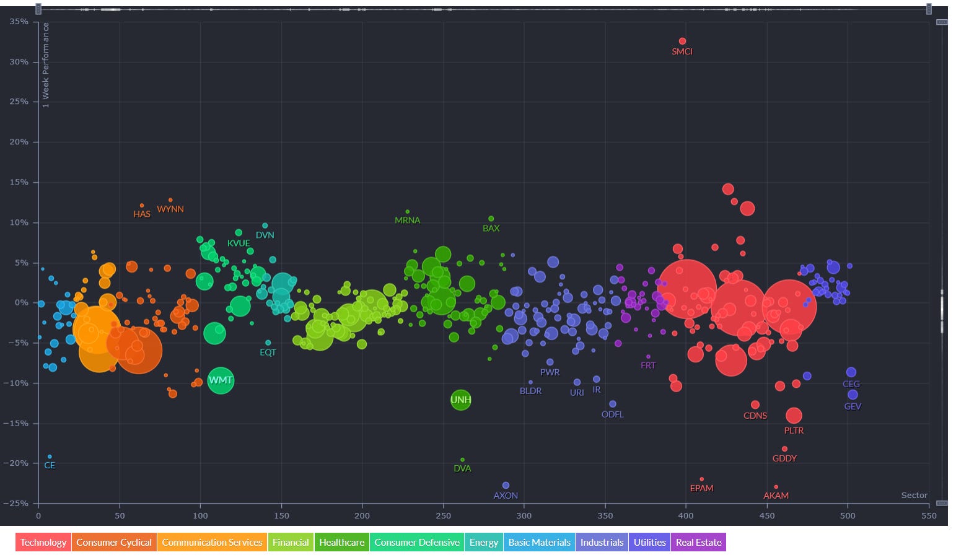Image resolution: width=956 pixels, height=560 pixels.
Task: Select the AXON data point
Action: click(x=506, y=485)
